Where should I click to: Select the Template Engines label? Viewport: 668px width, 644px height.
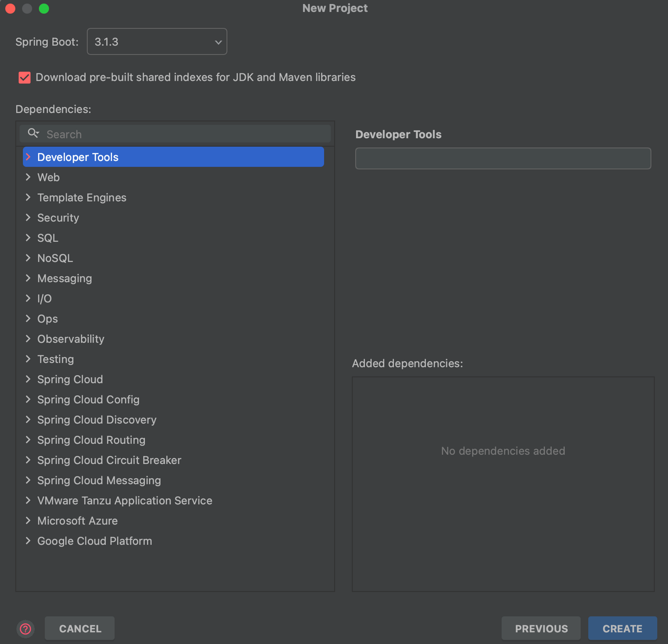(x=82, y=197)
